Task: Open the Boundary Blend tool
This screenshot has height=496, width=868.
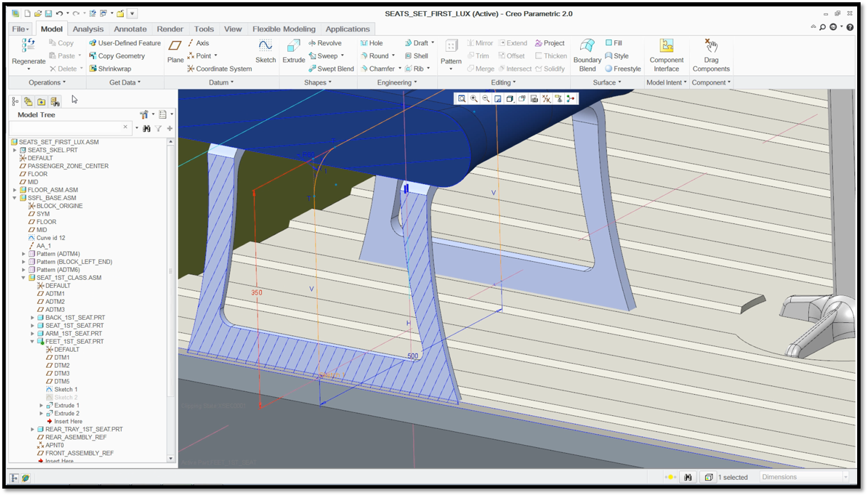Action: (586, 55)
